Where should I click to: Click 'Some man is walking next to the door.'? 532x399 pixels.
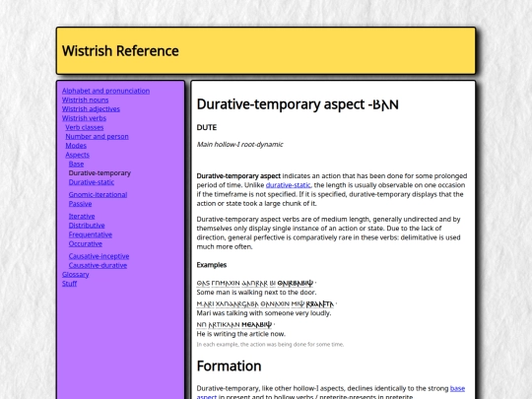[x=256, y=293]
